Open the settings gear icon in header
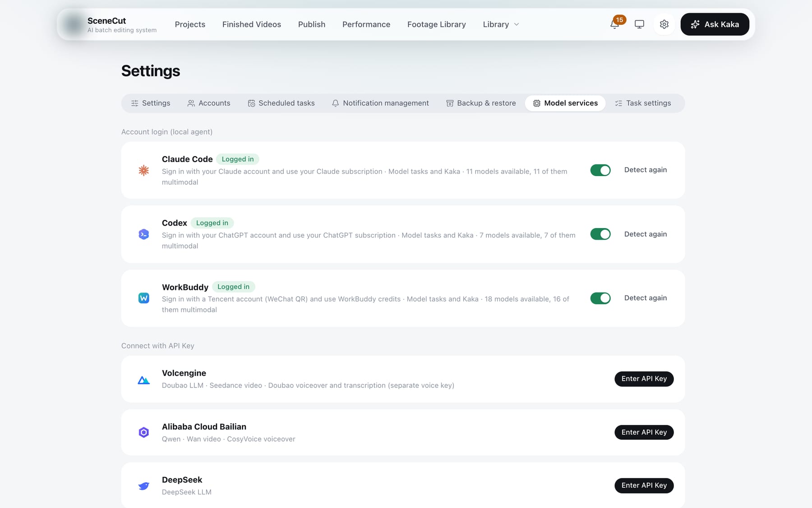This screenshot has height=508, width=812. click(664, 24)
